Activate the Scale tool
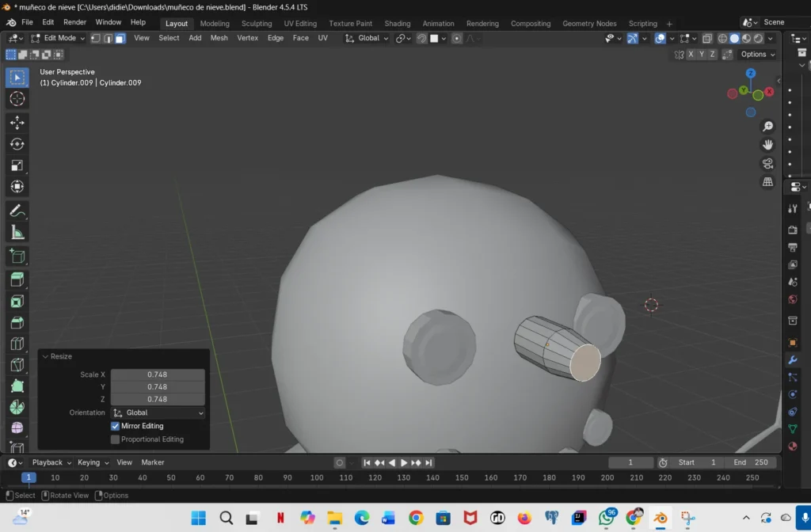 pyautogui.click(x=17, y=165)
